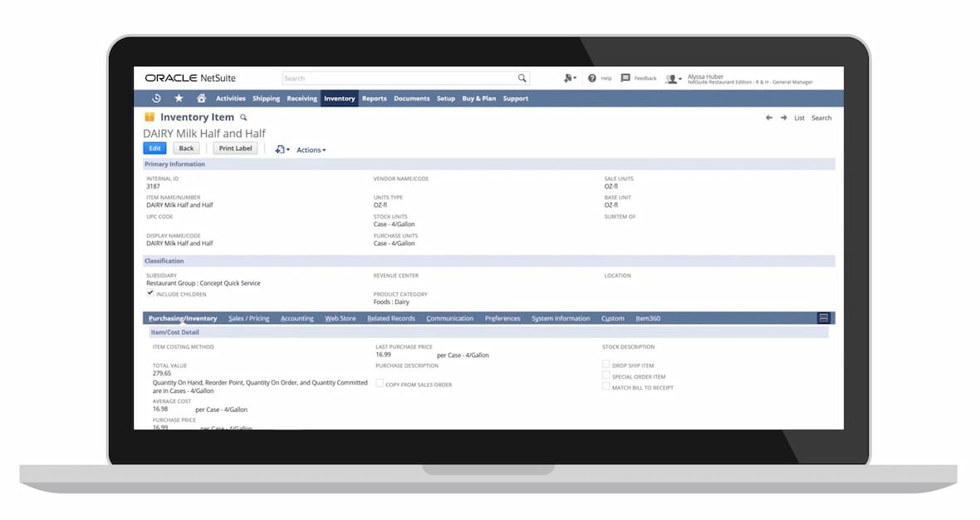Toggle Match Bill To Receipt checkbox

(x=605, y=386)
